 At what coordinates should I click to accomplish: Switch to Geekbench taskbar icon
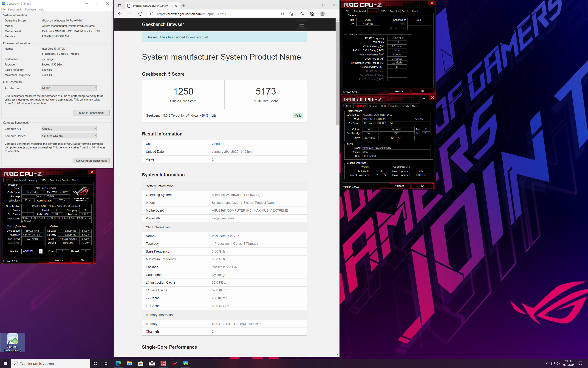[186, 363]
